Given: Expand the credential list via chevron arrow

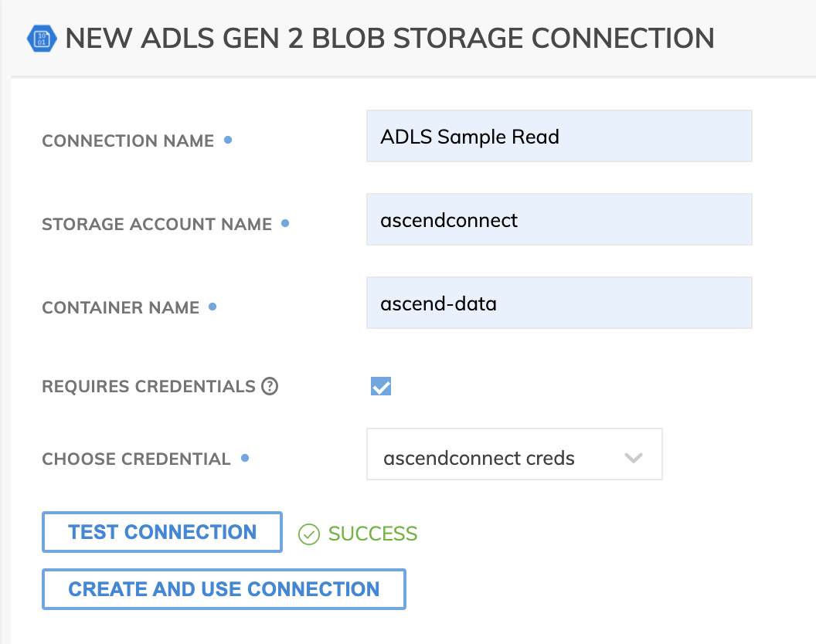Looking at the screenshot, I should pos(634,458).
